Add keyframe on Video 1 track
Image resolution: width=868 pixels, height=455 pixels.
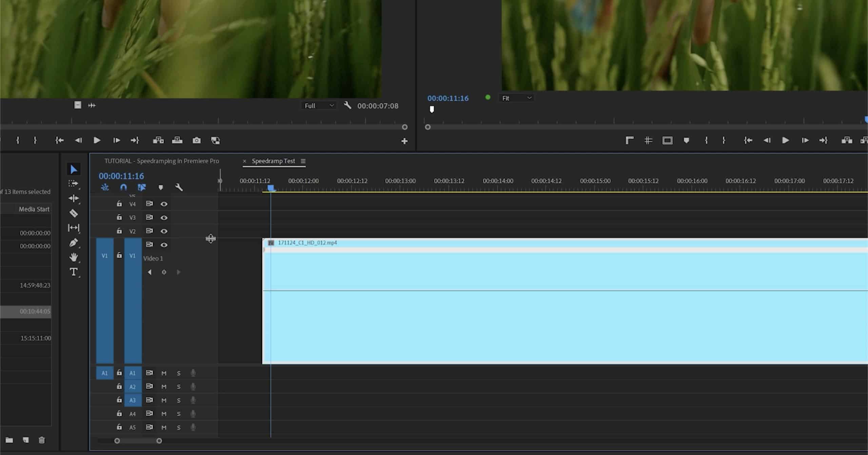tap(164, 272)
